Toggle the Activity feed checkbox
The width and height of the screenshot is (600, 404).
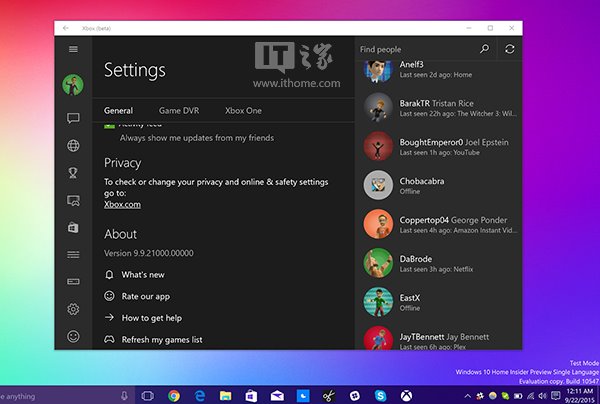109,125
